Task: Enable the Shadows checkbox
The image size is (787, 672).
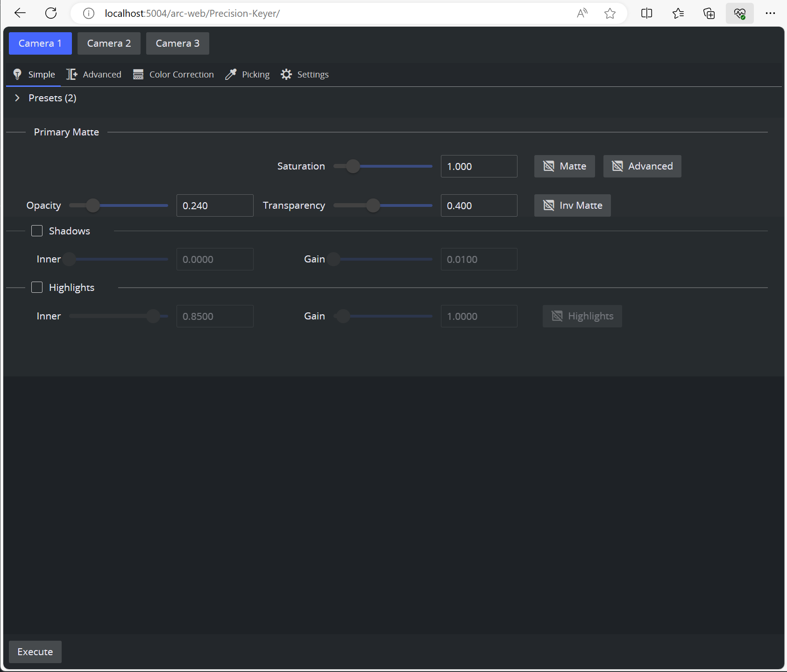Action: 37,231
